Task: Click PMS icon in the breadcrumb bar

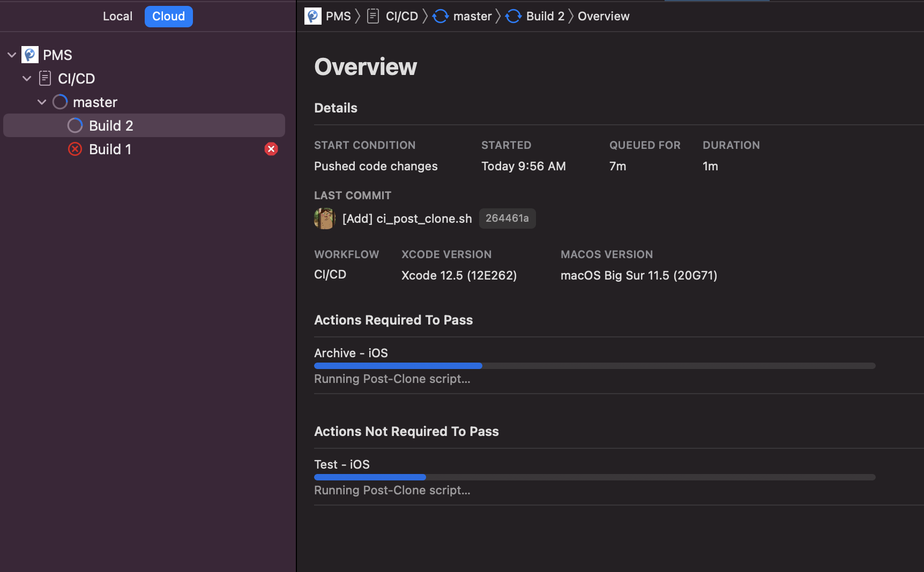Action: pos(313,16)
